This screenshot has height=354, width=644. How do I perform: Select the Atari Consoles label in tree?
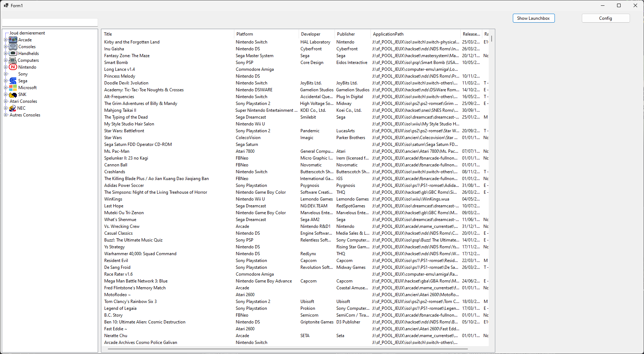[23, 101]
